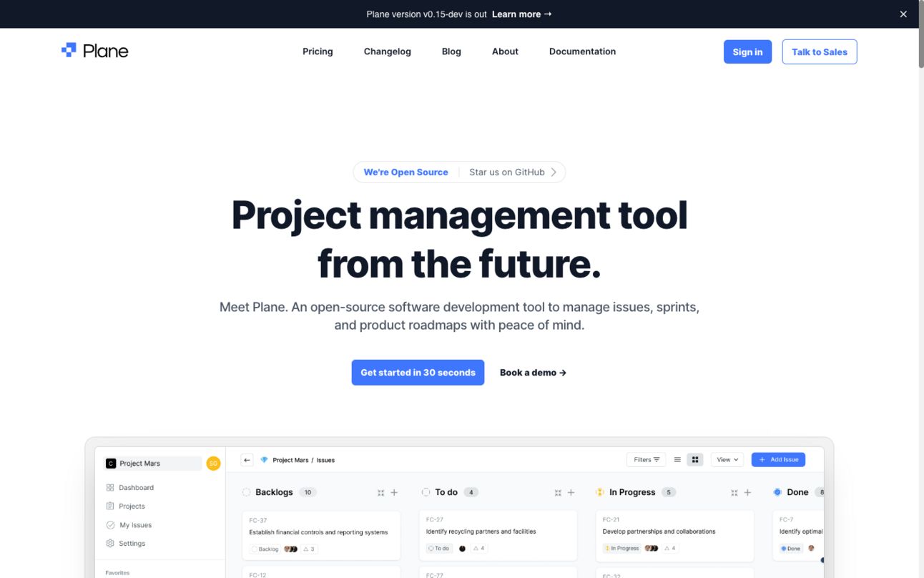Click the Sign in button

(747, 52)
